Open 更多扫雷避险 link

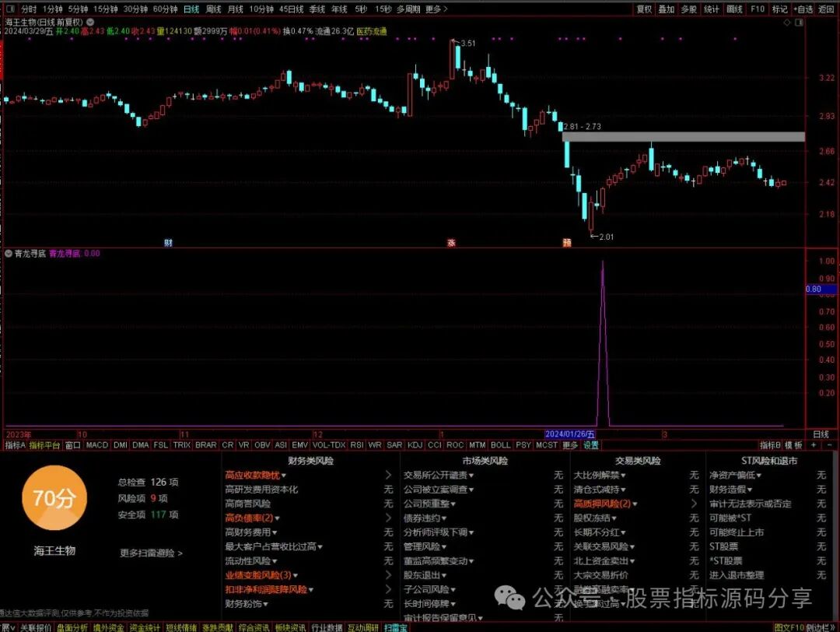[151, 553]
